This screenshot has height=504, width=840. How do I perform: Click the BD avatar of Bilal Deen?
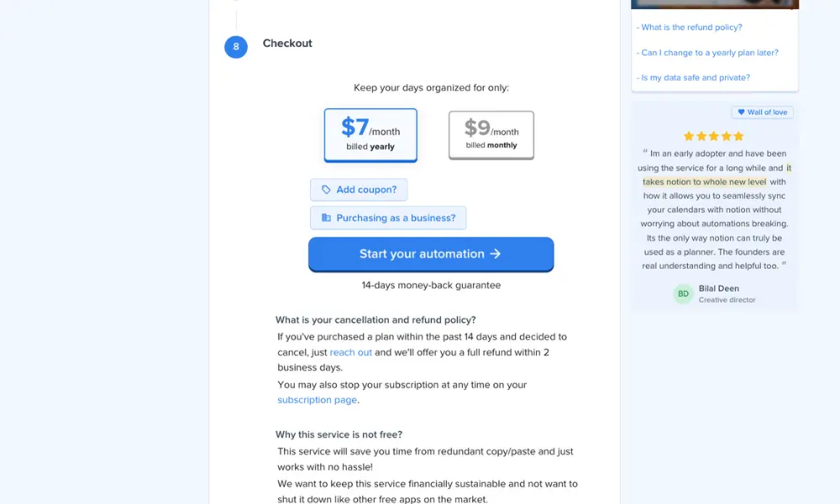click(683, 293)
